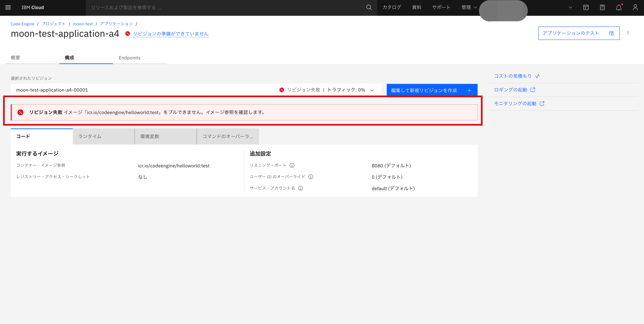Expand the revision traffic dropdown chevron
644x324 pixels.
tap(372, 90)
